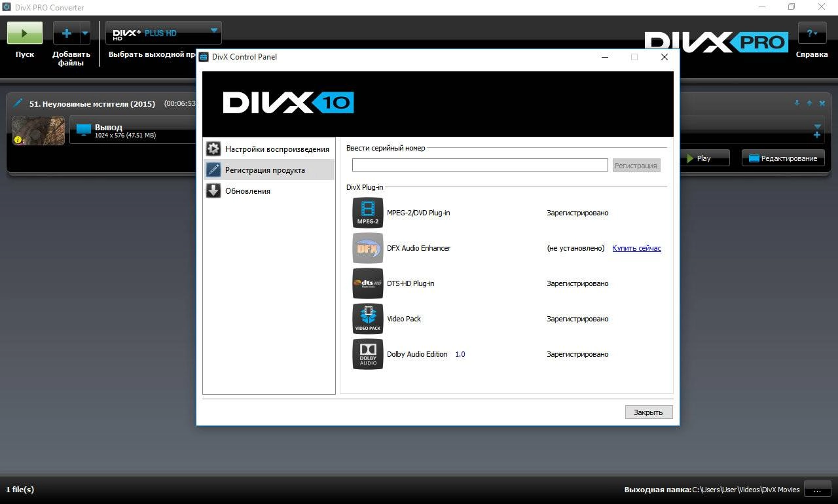
Task: Click the Play button in the converter
Action: [704, 158]
